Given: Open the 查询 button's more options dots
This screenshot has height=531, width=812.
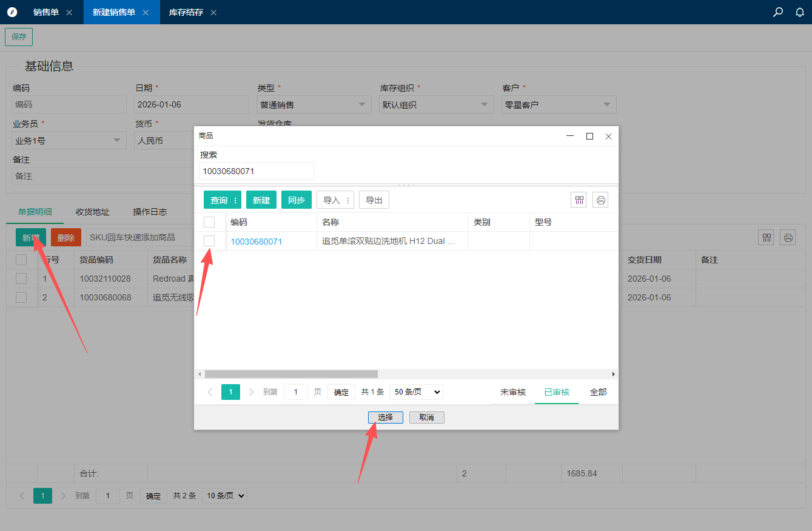Looking at the screenshot, I should (235, 200).
